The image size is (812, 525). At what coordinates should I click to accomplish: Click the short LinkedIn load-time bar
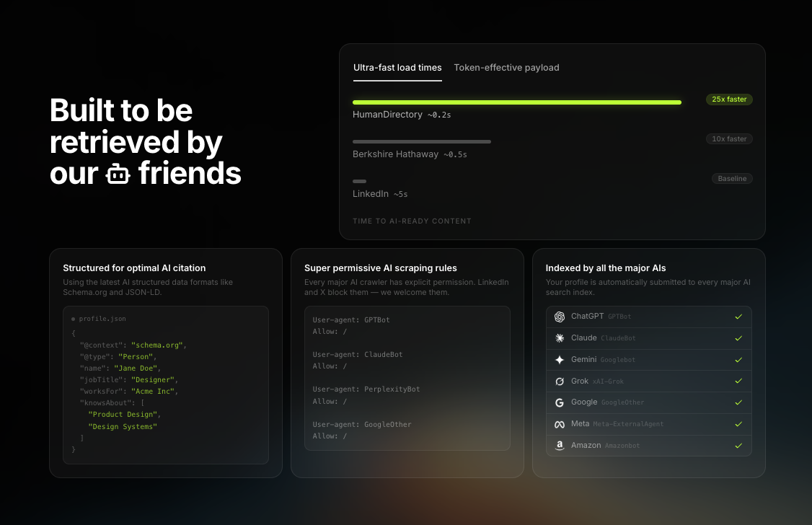point(359,181)
